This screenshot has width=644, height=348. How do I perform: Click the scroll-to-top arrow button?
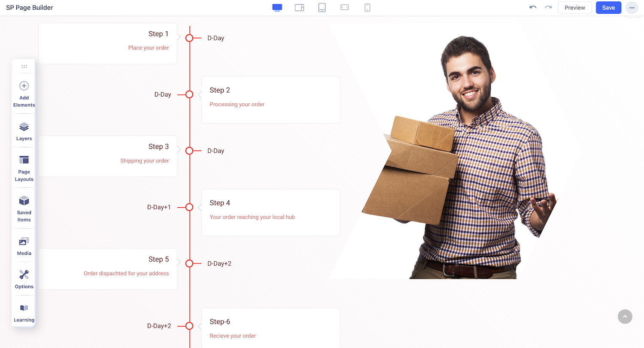pyautogui.click(x=625, y=317)
